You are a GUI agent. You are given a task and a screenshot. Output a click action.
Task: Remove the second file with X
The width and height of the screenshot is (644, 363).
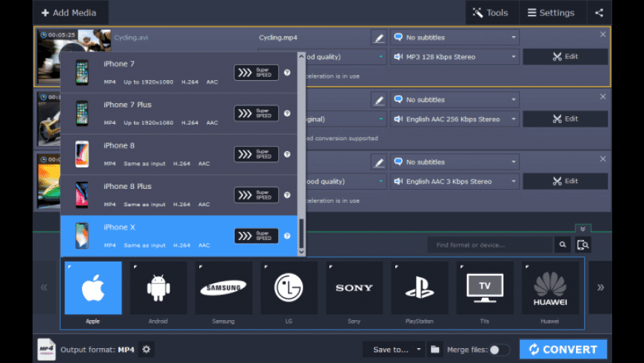coord(603,97)
